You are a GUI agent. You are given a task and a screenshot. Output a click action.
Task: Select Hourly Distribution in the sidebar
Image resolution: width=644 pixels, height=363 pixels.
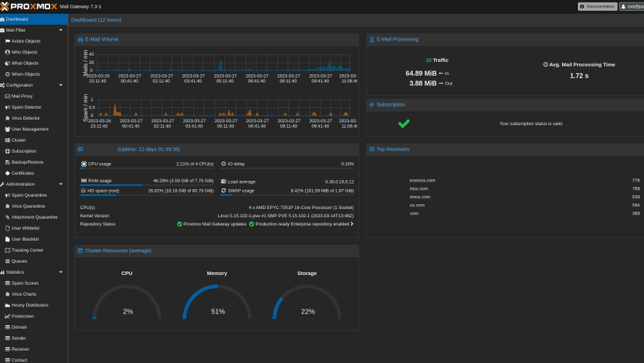[x=30, y=305]
